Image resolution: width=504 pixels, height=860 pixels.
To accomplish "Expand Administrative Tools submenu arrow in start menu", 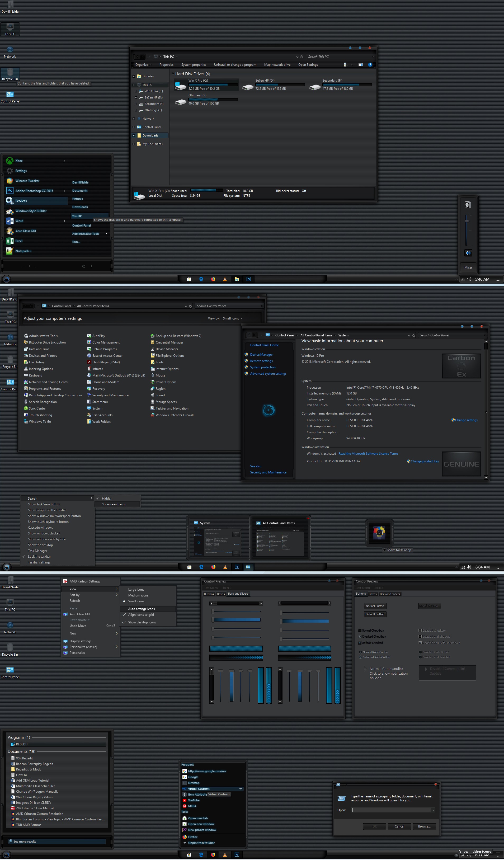I will tap(106, 233).
